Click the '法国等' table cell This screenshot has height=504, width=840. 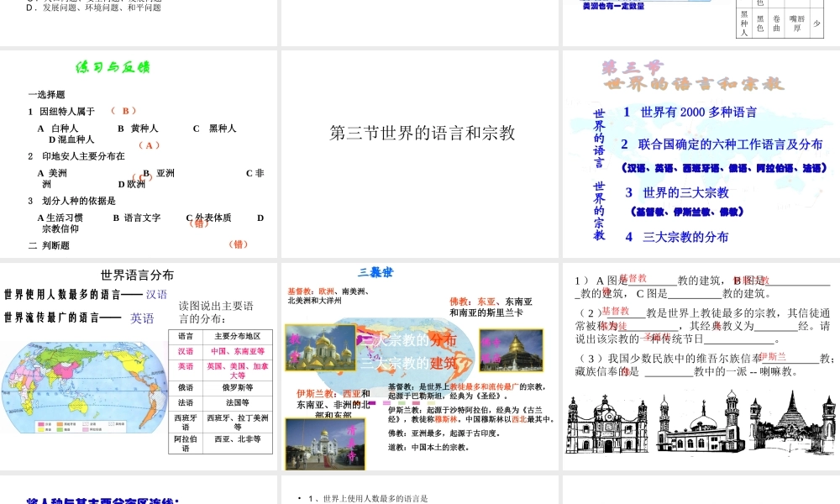tap(238, 402)
